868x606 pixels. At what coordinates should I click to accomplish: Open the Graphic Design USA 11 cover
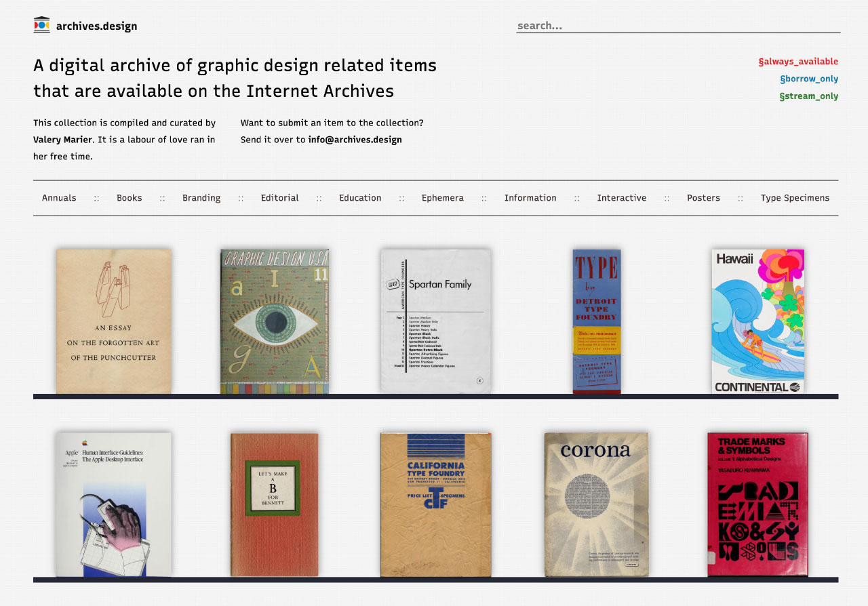[x=275, y=321]
